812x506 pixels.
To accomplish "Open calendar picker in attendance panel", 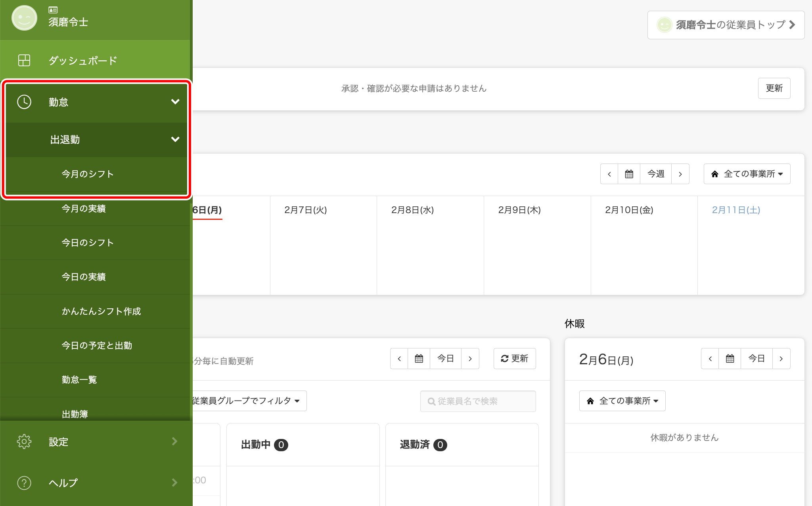I will (419, 359).
